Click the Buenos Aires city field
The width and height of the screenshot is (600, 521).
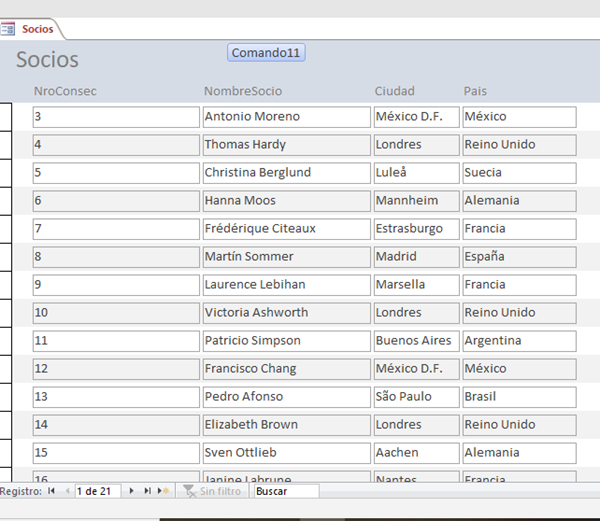click(416, 341)
